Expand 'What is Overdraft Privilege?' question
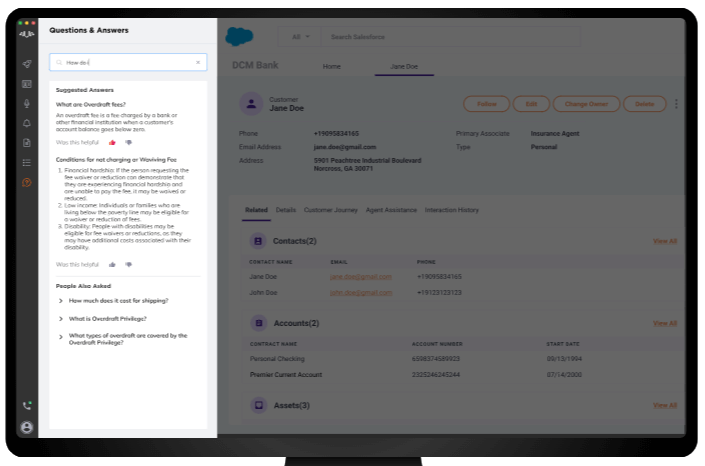705x466 pixels. point(61,319)
